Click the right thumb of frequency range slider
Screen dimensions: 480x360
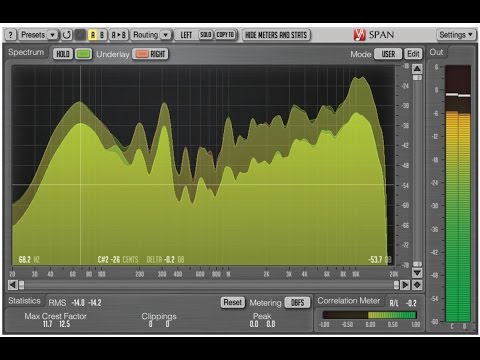click(x=396, y=285)
